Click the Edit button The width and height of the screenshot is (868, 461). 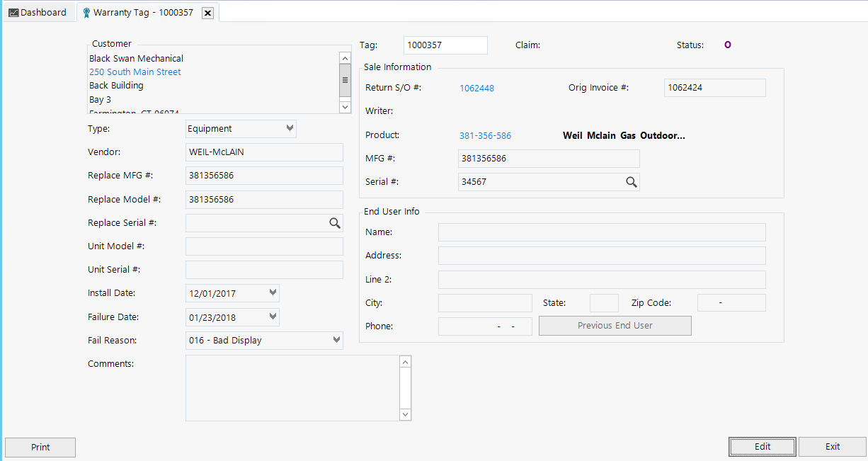(763, 447)
